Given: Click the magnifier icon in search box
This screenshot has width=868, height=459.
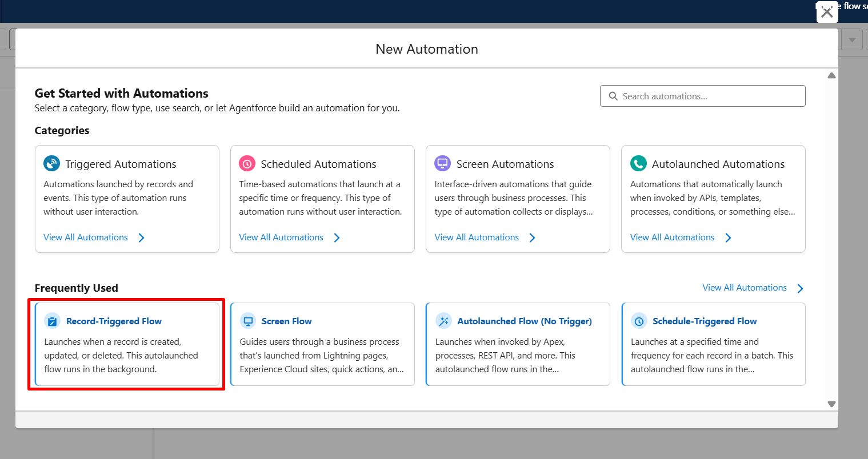Looking at the screenshot, I should click(x=613, y=96).
